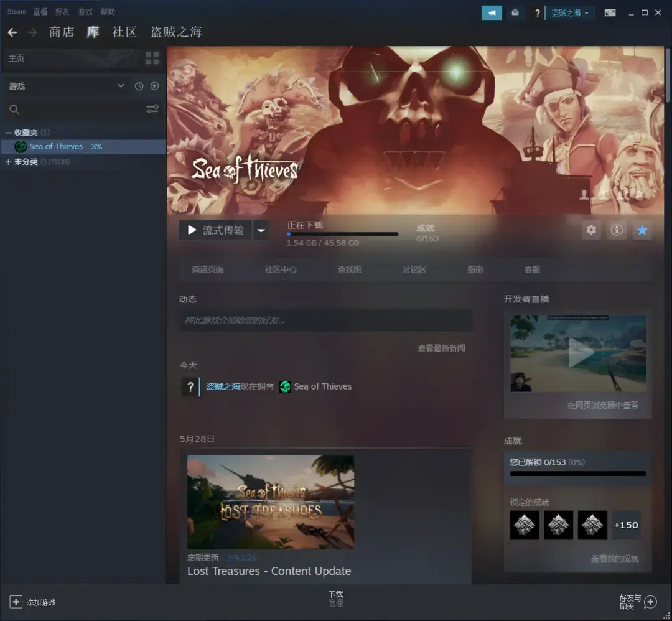Click 在网页浏览器中查看 link
672x621 pixels.
pos(603,406)
